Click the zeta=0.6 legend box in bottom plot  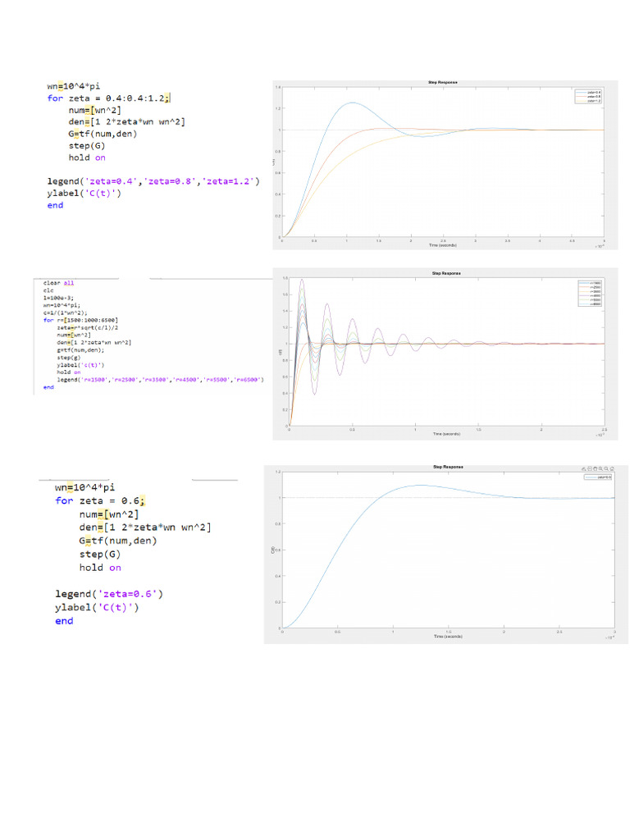598,477
